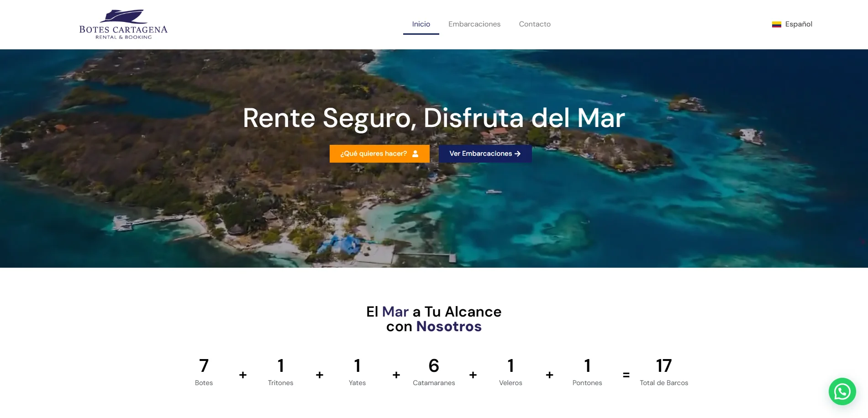Image resolution: width=868 pixels, height=418 pixels.
Task: Click the Pontones counter label
Action: pyautogui.click(x=587, y=383)
